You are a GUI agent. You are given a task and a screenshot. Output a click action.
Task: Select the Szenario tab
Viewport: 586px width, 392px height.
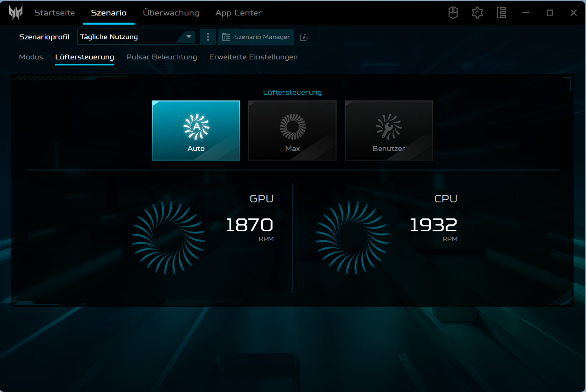tap(109, 13)
